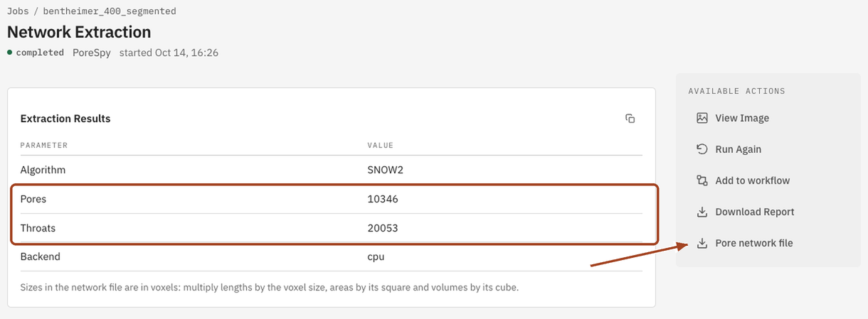Click the VALUE column header
The width and height of the screenshot is (868, 319).
click(x=380, y=145)
